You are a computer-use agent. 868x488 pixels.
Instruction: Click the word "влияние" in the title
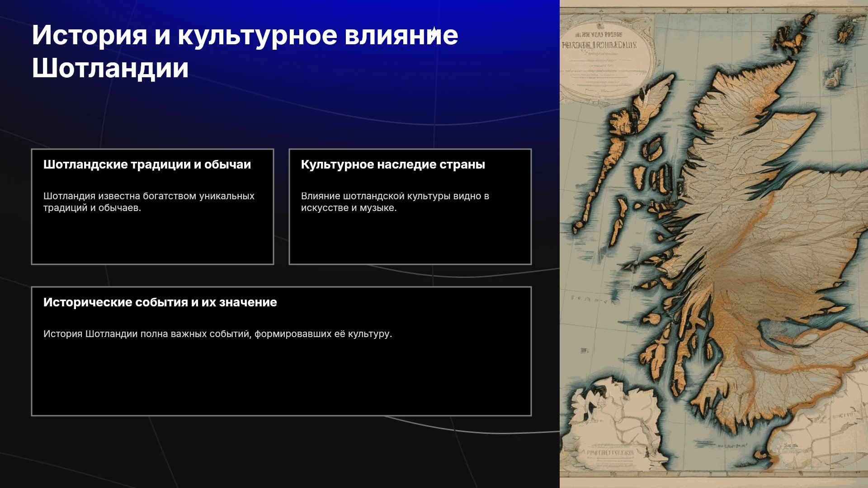[x=401, y=35]
